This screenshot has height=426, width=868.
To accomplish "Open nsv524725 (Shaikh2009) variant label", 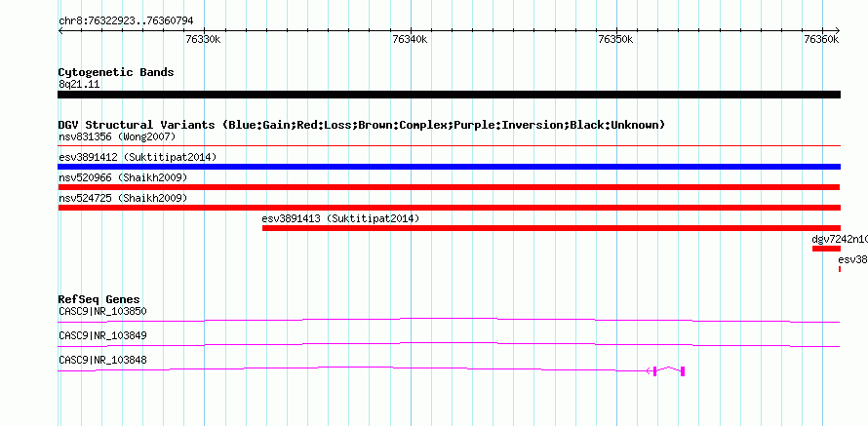I will [x=123, y=198].
